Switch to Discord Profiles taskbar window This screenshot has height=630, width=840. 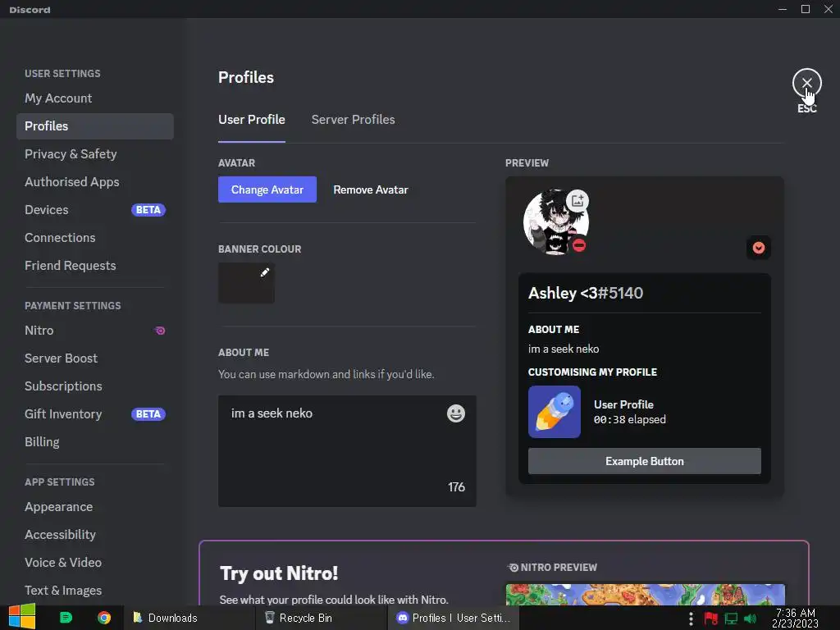pyautogui.click(x=453, y=618)
